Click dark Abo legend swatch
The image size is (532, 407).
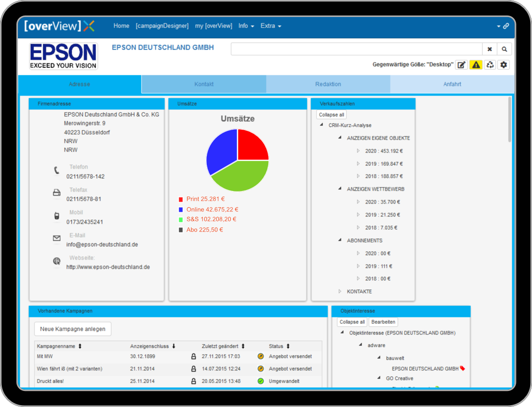coord(181,230)
